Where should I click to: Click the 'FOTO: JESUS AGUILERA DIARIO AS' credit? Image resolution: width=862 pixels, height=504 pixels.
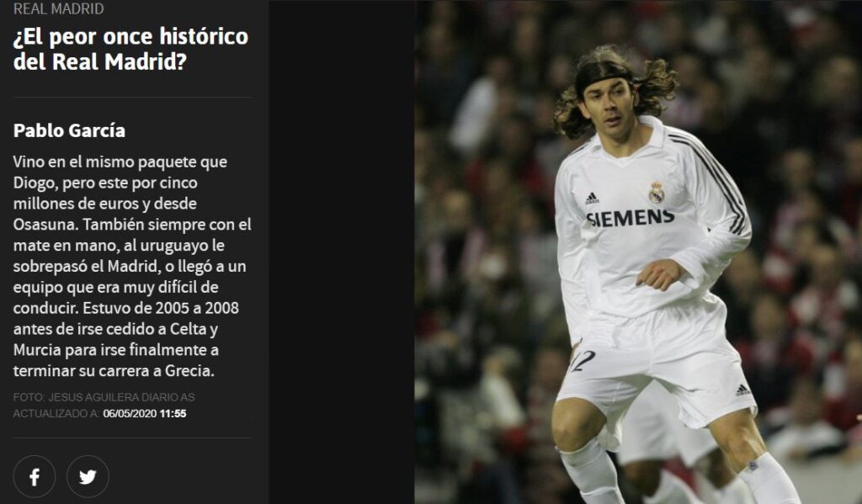104,397
